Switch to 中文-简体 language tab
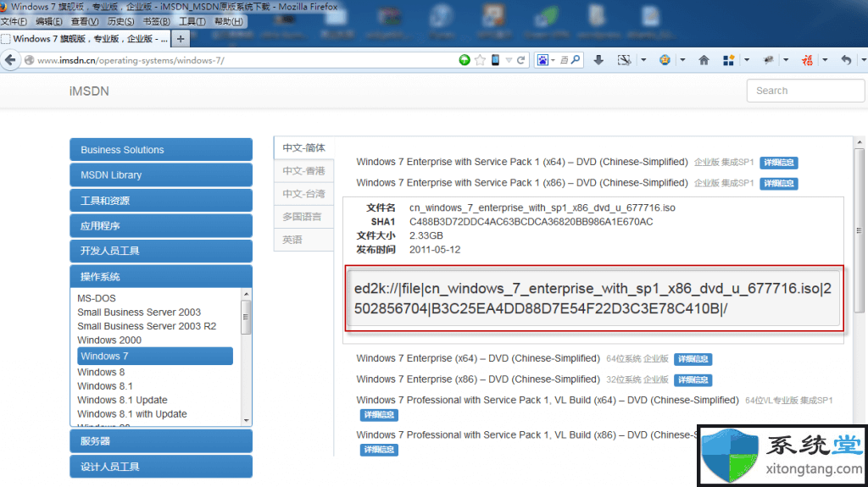Viewport: 868px width, 487px height. pos(304,147)
